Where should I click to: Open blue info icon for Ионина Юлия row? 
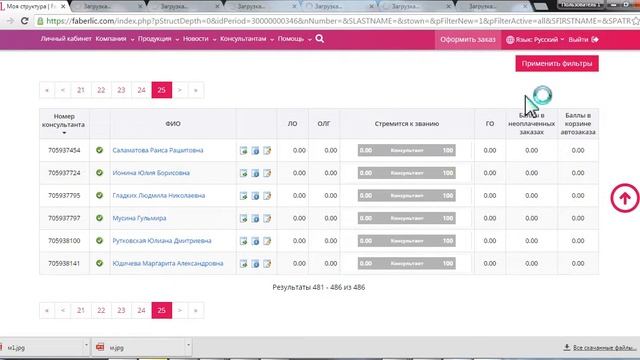(256, 173)
